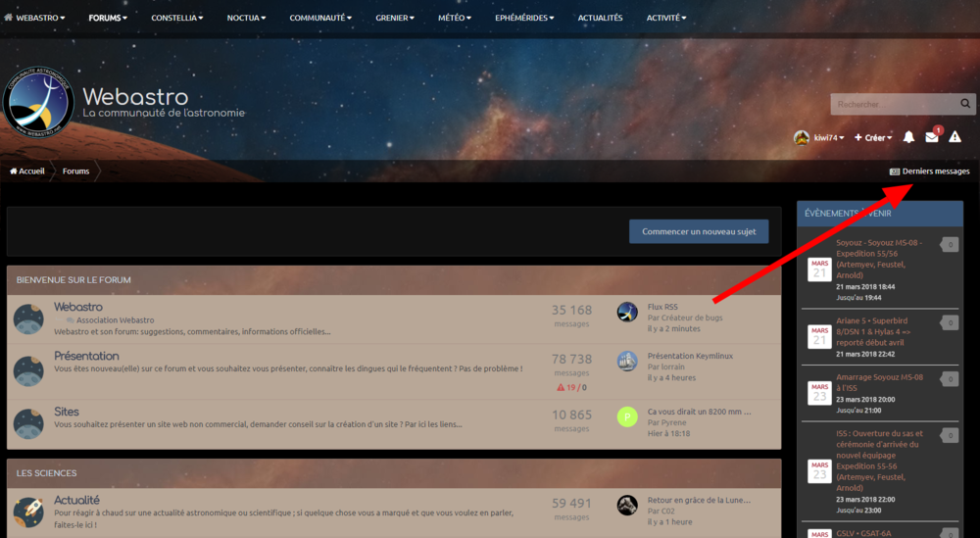Expand the NOCTUA dropdown menu
The image size is (980, 538).
coord(246,18)
